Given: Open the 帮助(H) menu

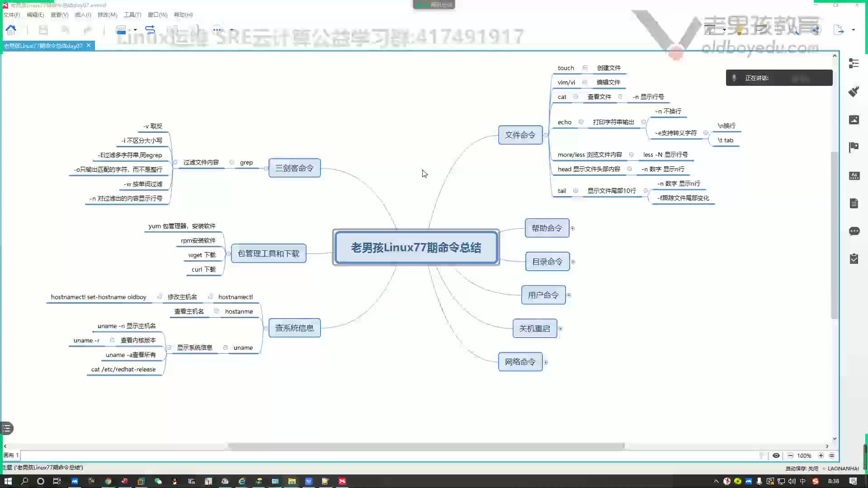Looking at the screenshot, I should 183,15.
